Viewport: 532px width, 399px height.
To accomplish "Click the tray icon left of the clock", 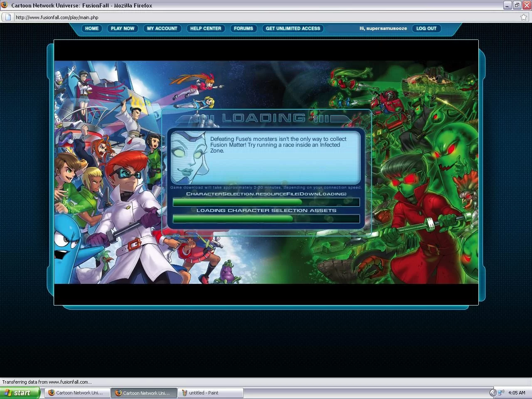I will tap(501, 392).
